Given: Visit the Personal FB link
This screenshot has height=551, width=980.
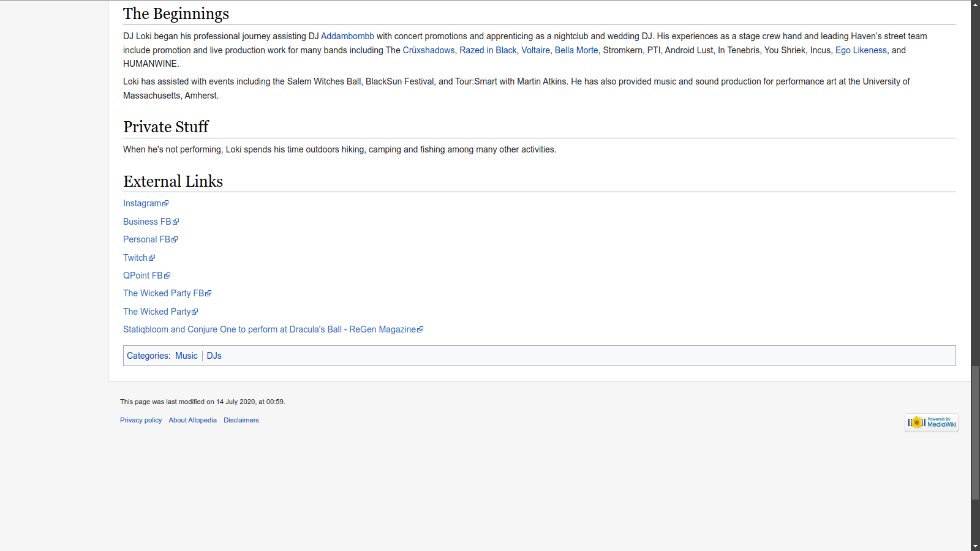Looking at the screenshot, I should (x=146, y=239).
